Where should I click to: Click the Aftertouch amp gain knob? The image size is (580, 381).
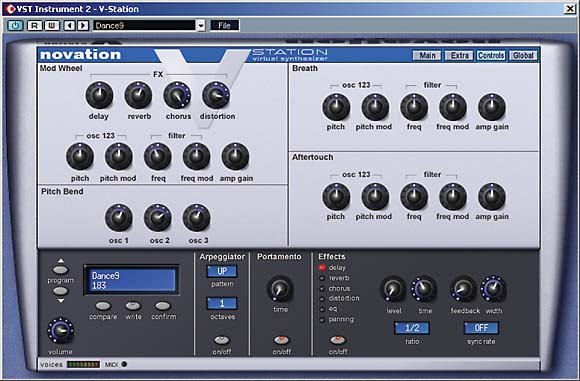[492, 197]
